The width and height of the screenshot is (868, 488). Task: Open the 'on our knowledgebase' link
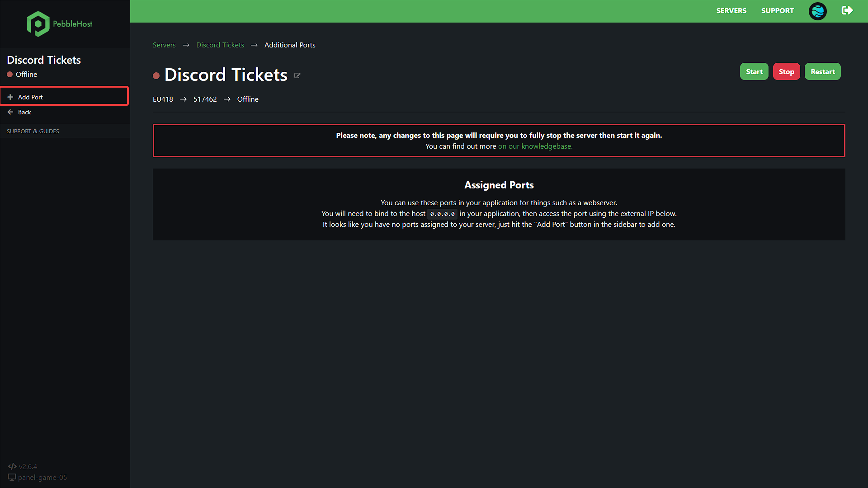click(x=535, y=146)
